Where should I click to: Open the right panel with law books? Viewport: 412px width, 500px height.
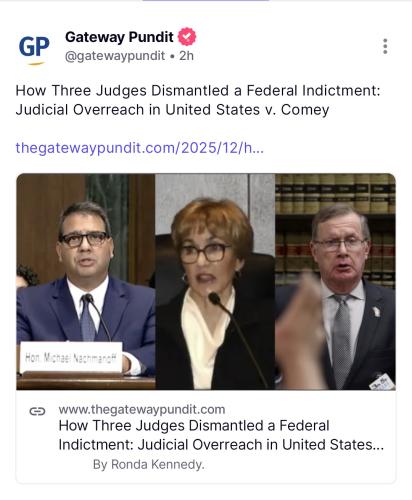pos(335,282)
